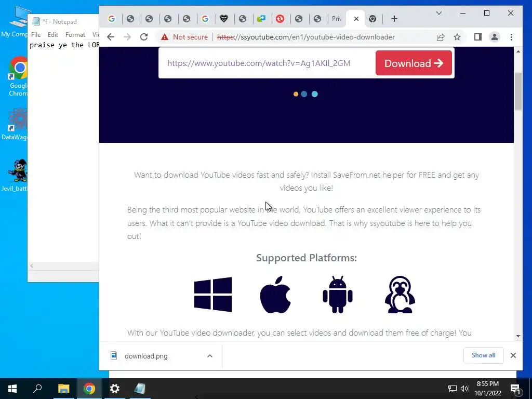The width and height of the screenshot is (532, 399).
Task: Click "praise ye the" text in Notepad
Action: click(x=57, y=45)
